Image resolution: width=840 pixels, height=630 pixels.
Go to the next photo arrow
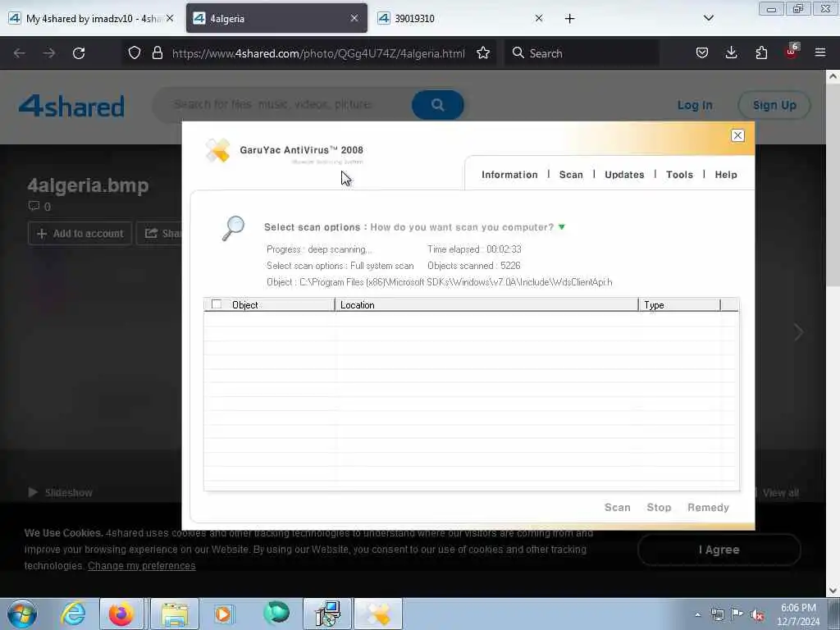pos(798,332)
